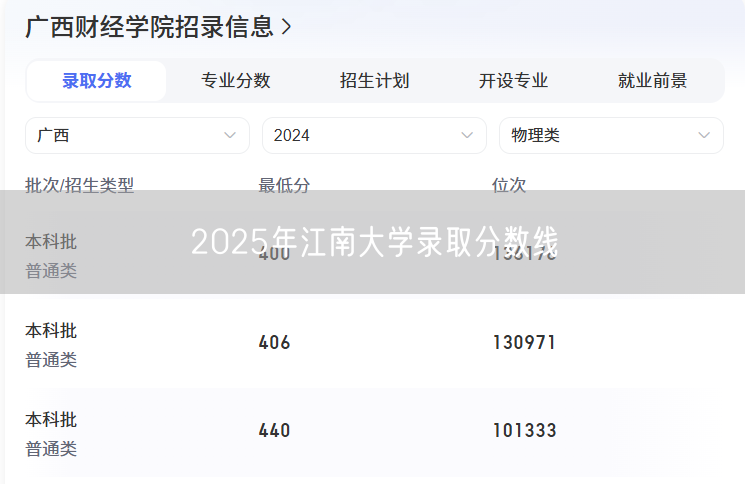Open the 招生计划 tab
745x484 pixels.
(x=375, y=81)
